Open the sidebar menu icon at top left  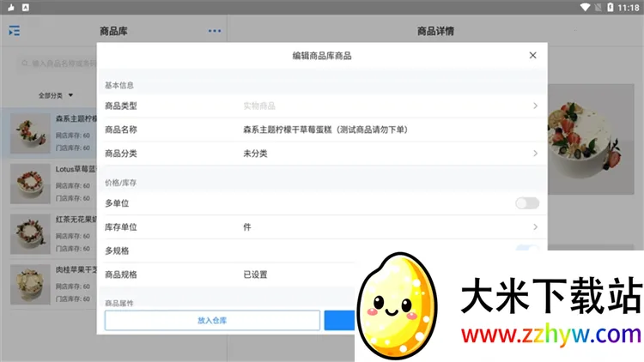point(14,32)
